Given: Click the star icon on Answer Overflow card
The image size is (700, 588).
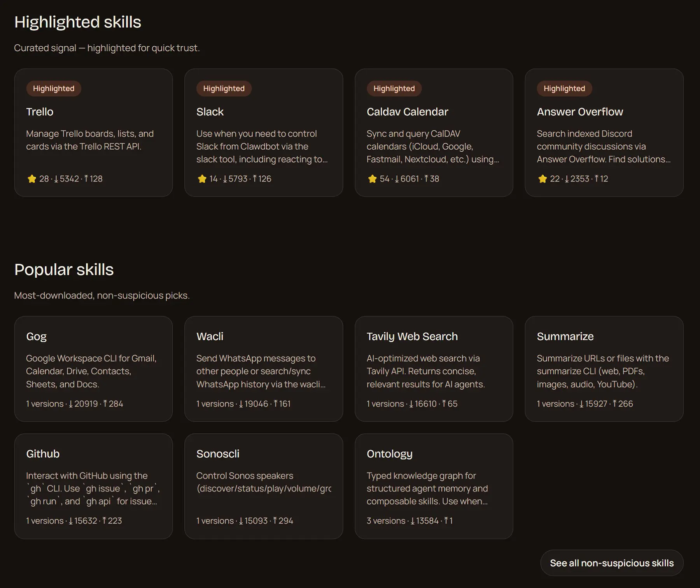Looking at the screenshot, I should (542, 179).
